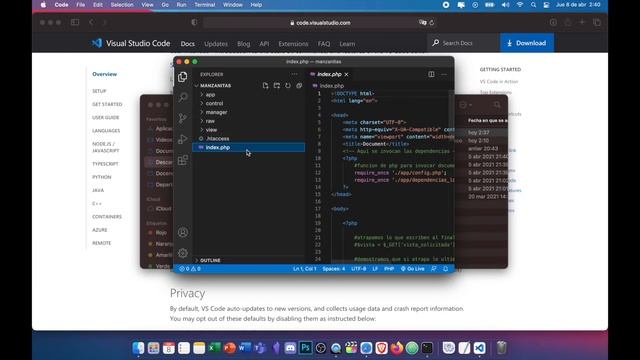Click the feedback icon in the status bar

tap(433, 269)
